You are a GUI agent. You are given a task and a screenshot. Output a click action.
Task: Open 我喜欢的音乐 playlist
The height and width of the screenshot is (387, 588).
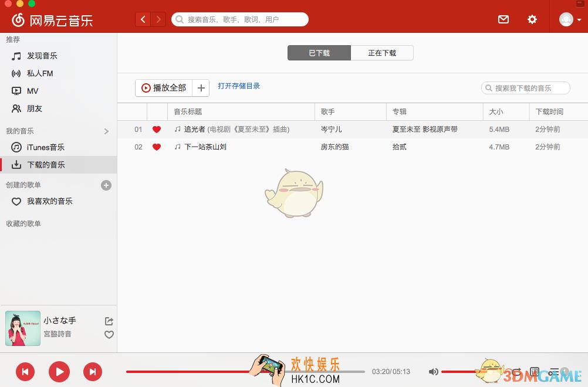point(59,202)
